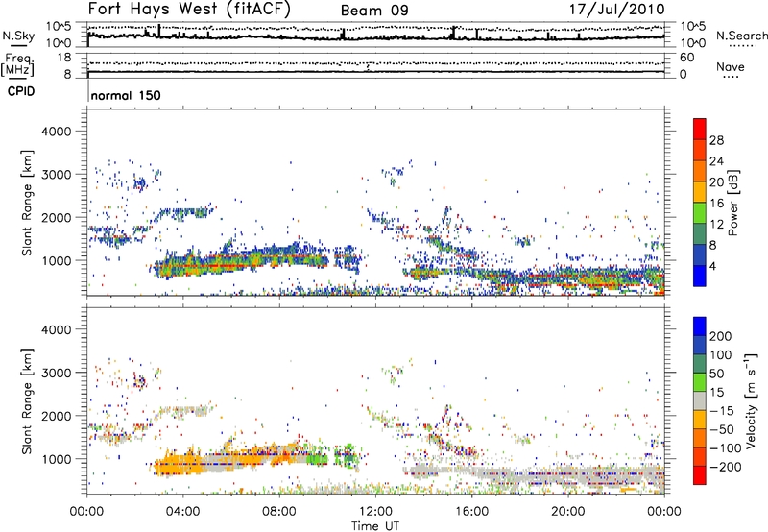Image resolution: width=768 pixels, height=532 pixels.
Task: Click the 4000 tick of the power panel
Action: tap(57, 132)
